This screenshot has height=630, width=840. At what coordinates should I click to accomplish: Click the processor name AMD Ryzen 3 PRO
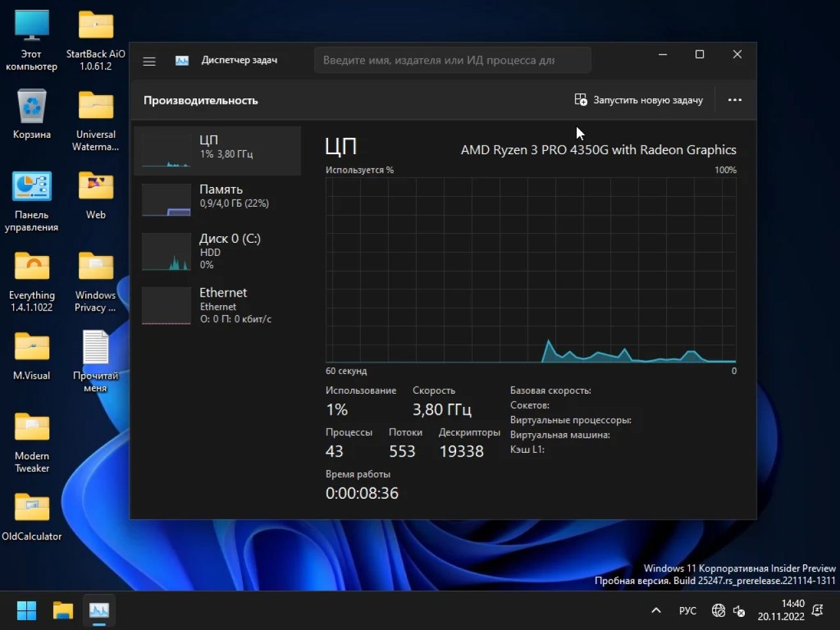[598, 150]
